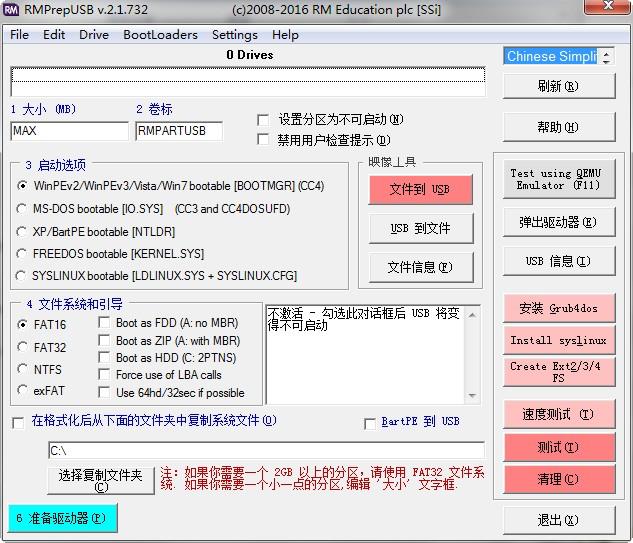Open the Settings menu

tap(235, 34)
